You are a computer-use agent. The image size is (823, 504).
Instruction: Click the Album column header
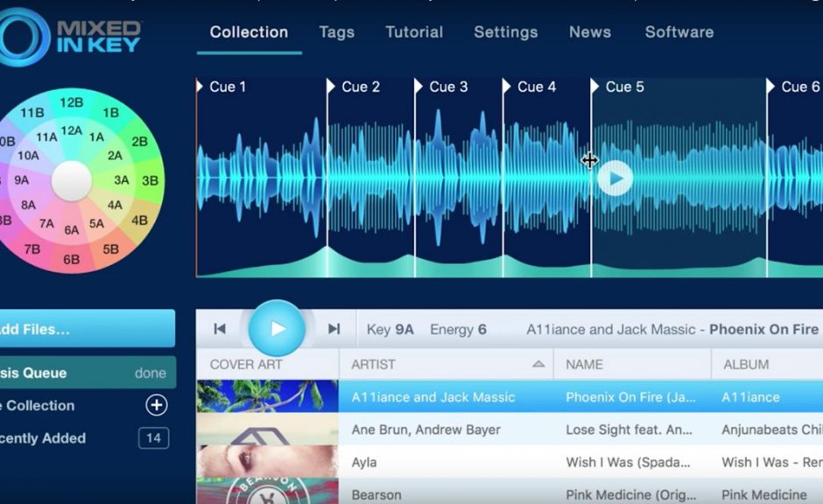coord(745,364)
